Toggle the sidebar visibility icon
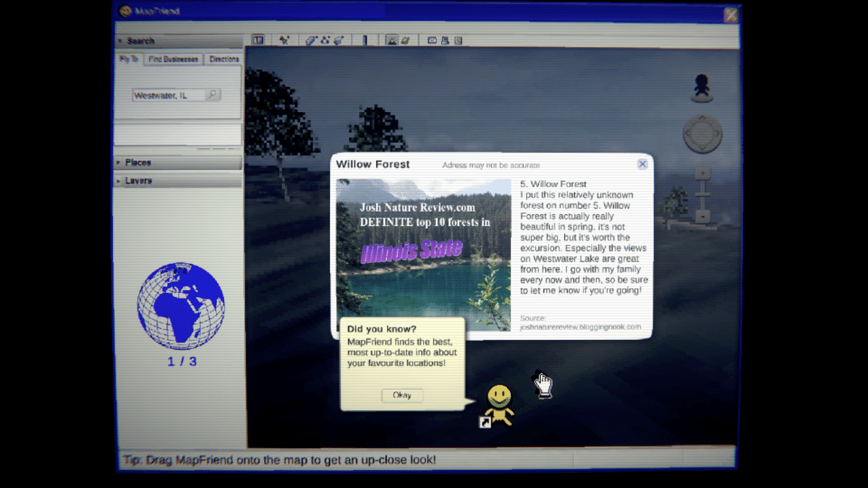 (257, 40)
